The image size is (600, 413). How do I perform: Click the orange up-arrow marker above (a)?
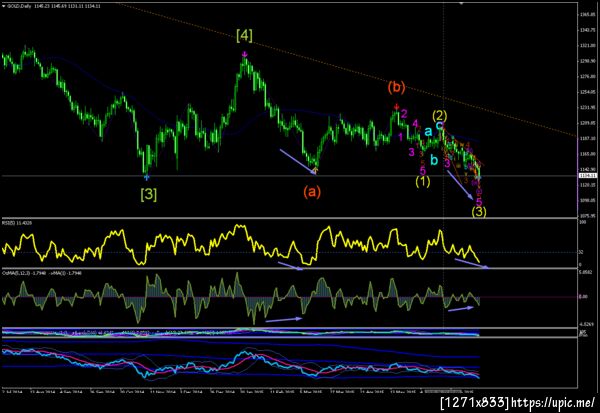315,170
